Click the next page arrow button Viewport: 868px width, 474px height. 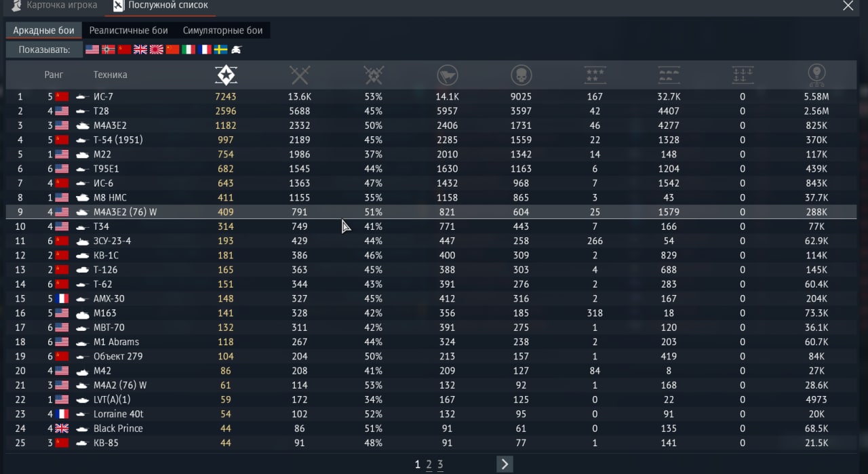[505, 464]
